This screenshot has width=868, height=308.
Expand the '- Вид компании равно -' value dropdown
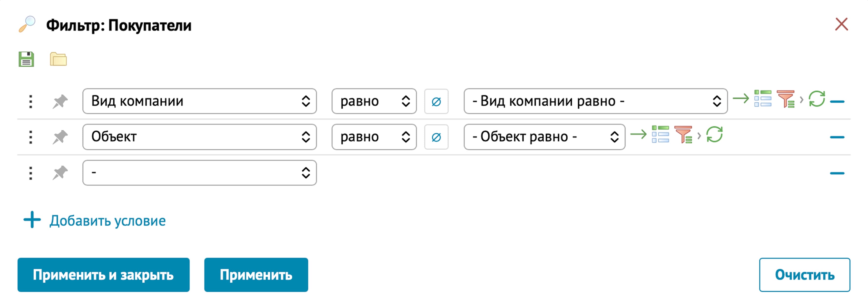click(x=595, y=101)
